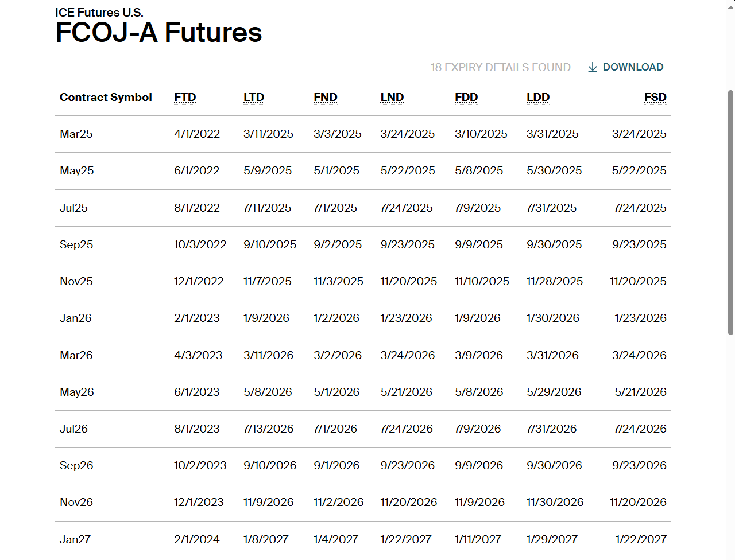735x560 pixels.
Task: Select the Nov25 contract symbol
Action: [76, 282]
